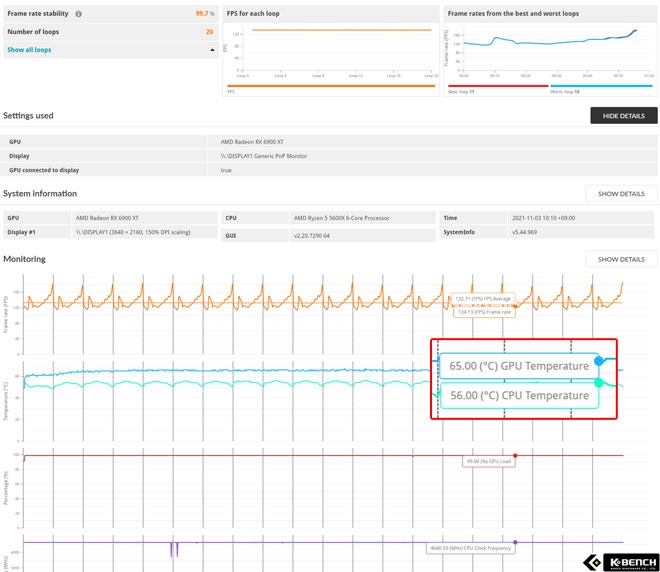Click the info icon beside Frame rate stability

[78, 14]
